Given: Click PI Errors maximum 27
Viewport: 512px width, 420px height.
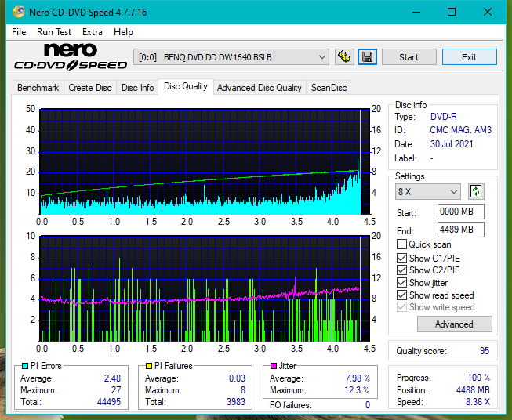Looking at the screenshot, I should (x=116, y=390).
